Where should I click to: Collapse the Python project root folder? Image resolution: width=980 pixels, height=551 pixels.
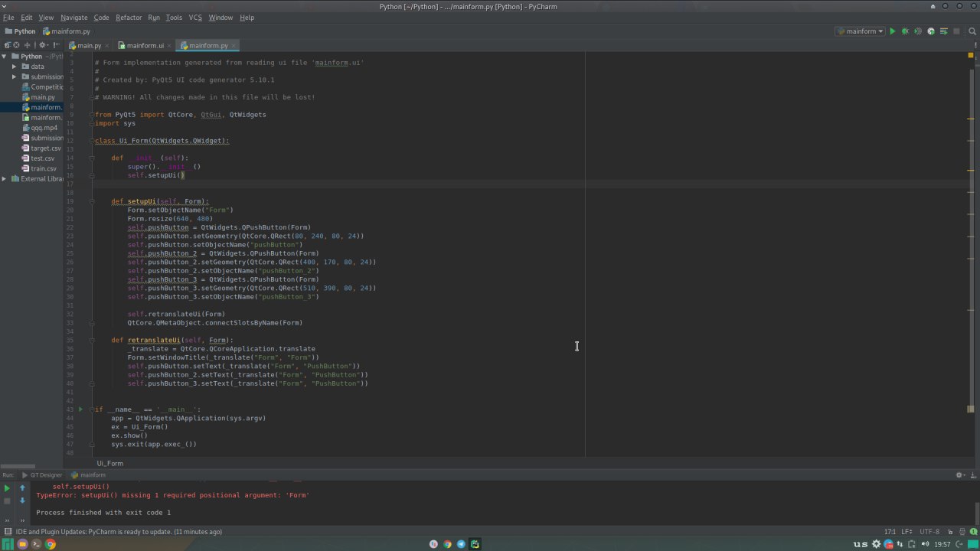point(5,57)
